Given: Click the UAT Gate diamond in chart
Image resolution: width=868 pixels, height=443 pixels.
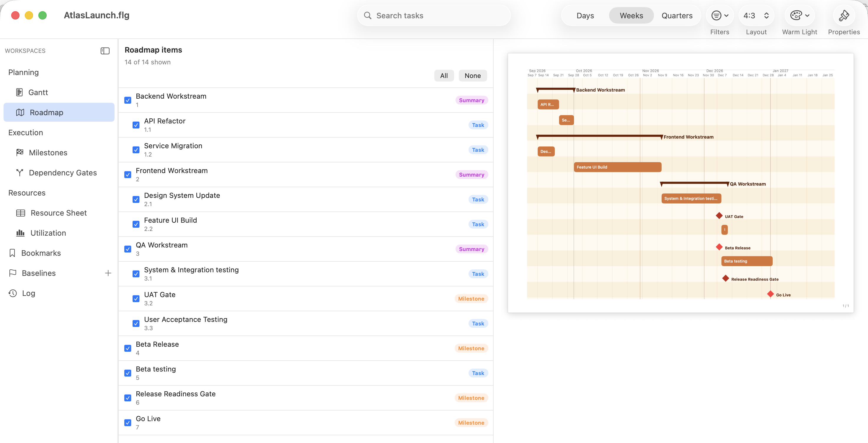Looking at the screenshot, I should click(x=719, y=216).
